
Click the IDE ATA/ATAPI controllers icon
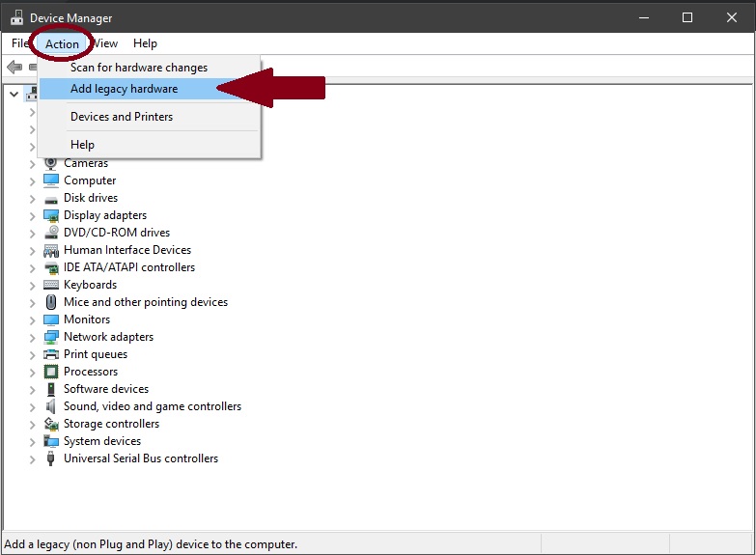click(50, 267)
